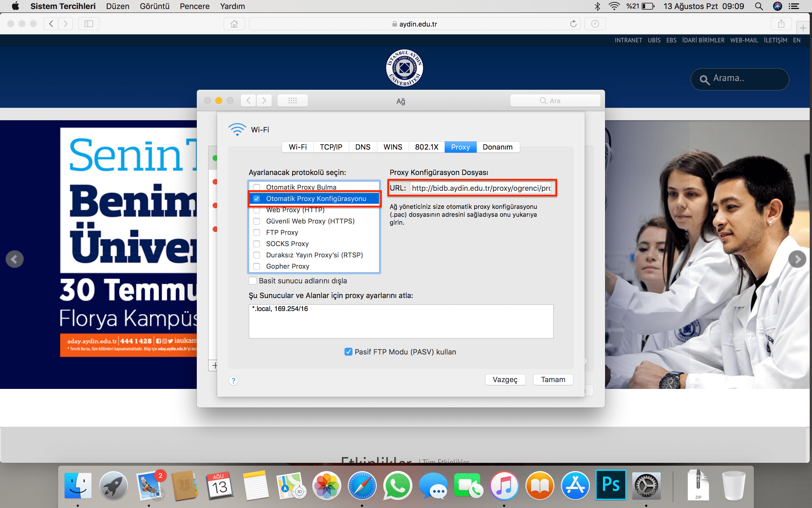
Task: Enable Web Proxy (HTTP) checkbox
Action: (257, 210)
